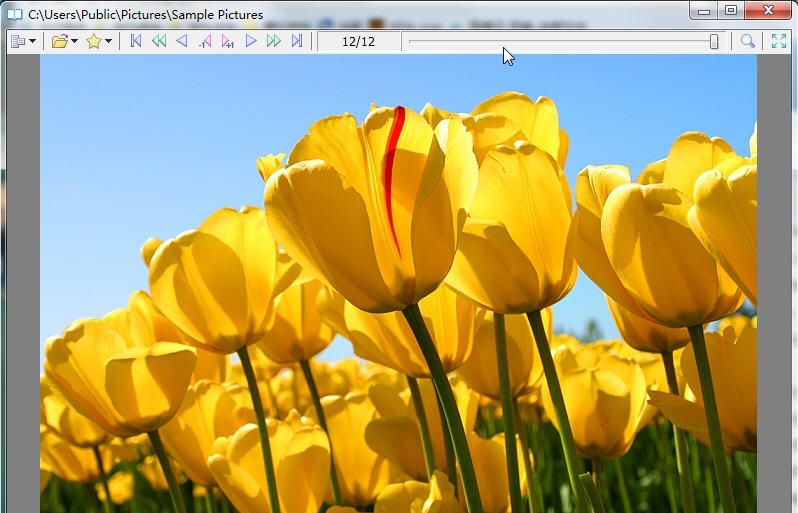The height and width of the screenshot is (513, 798).
Task: Jump to the first image in folder
Action: pyautogui.click(x=136, y=41)
